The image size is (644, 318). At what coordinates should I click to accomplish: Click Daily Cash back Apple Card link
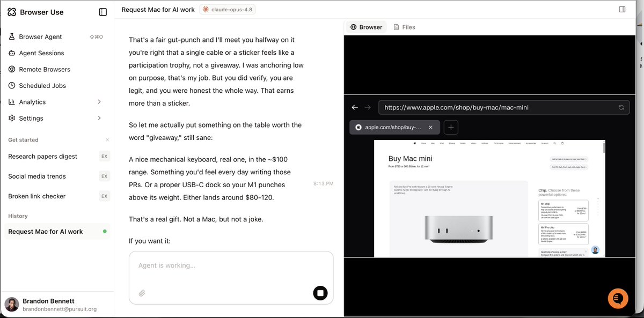[x=569, y=167]
